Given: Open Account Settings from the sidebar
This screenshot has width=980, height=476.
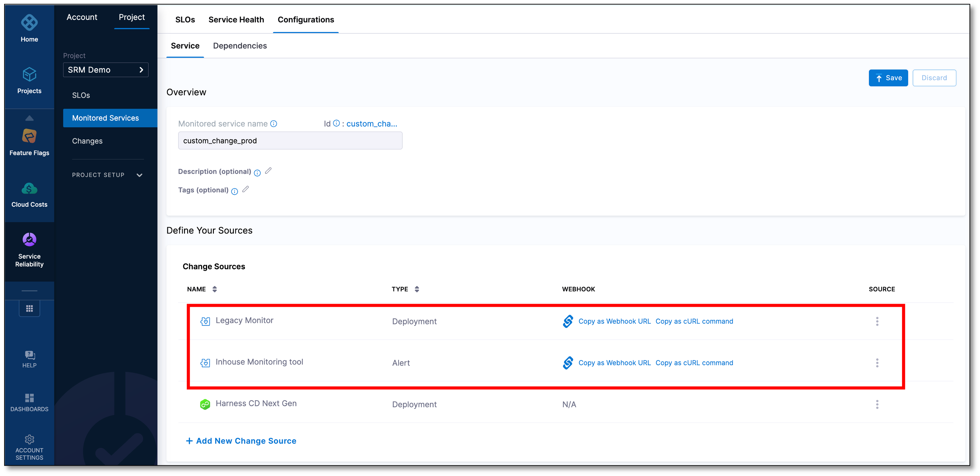Looking at the screenshot, I should pyautogui.click(x=29, y=440).
